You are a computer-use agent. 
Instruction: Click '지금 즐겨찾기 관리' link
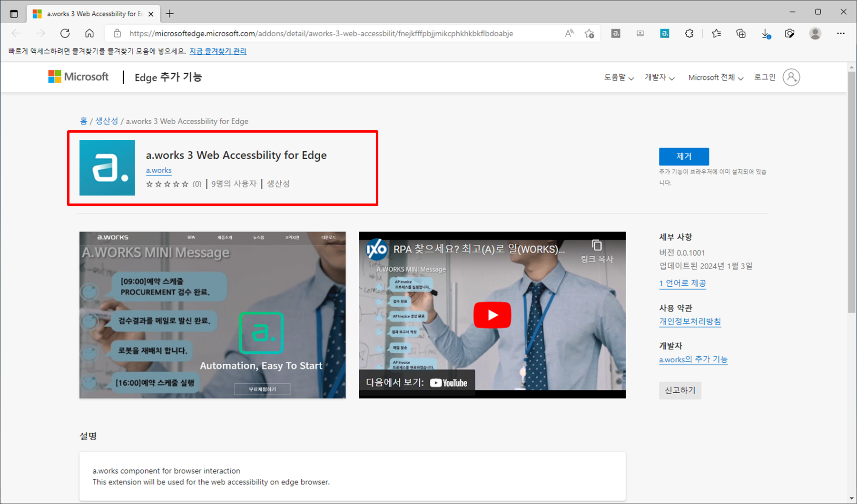(x=218, y=51)
